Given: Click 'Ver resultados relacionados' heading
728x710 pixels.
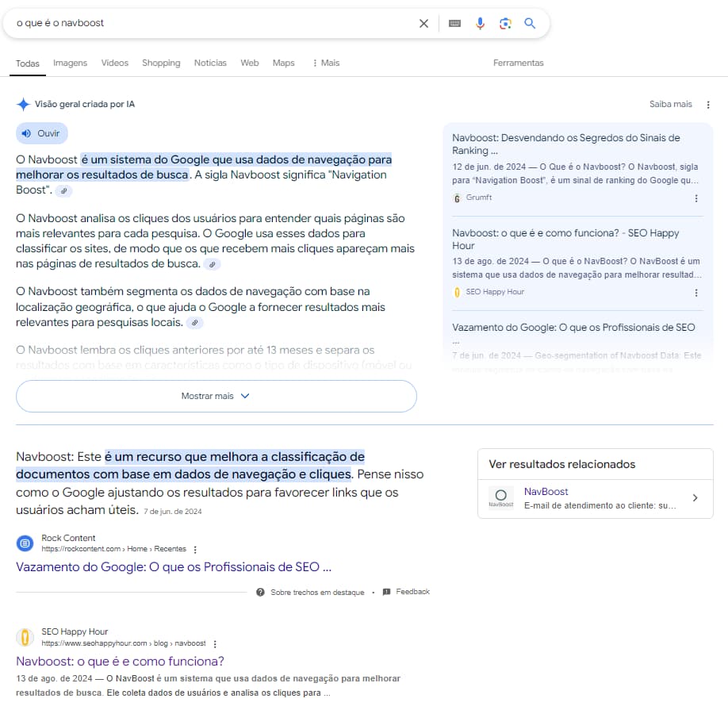Looking at the screenshot, I should click(x=561, y=464).
